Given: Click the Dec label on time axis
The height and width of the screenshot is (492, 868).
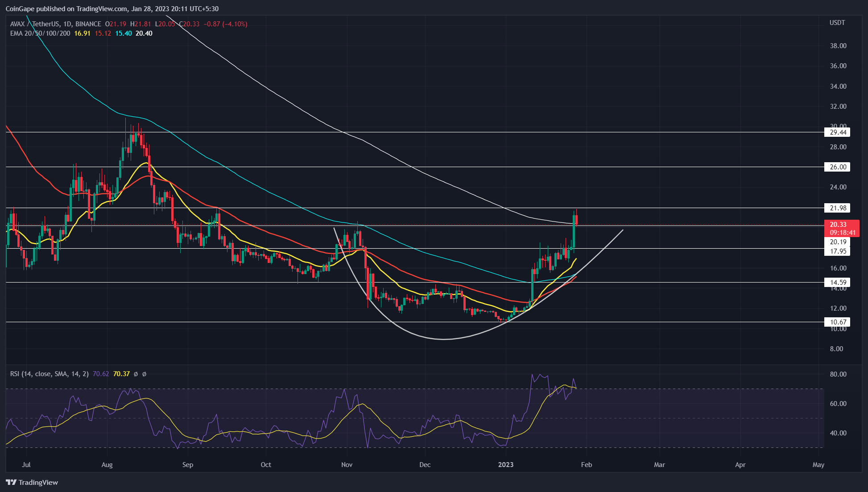Looking at the screenshot, I should 425,465.
